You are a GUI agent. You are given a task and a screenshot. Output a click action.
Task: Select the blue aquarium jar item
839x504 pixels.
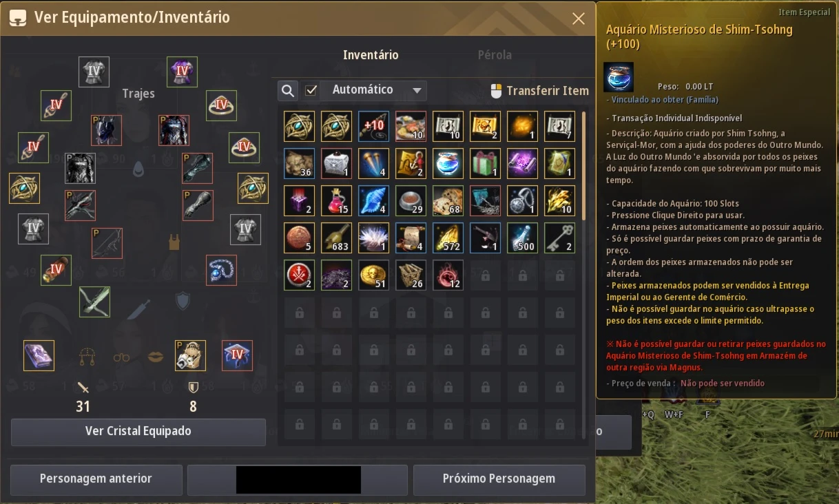(448, 164)
